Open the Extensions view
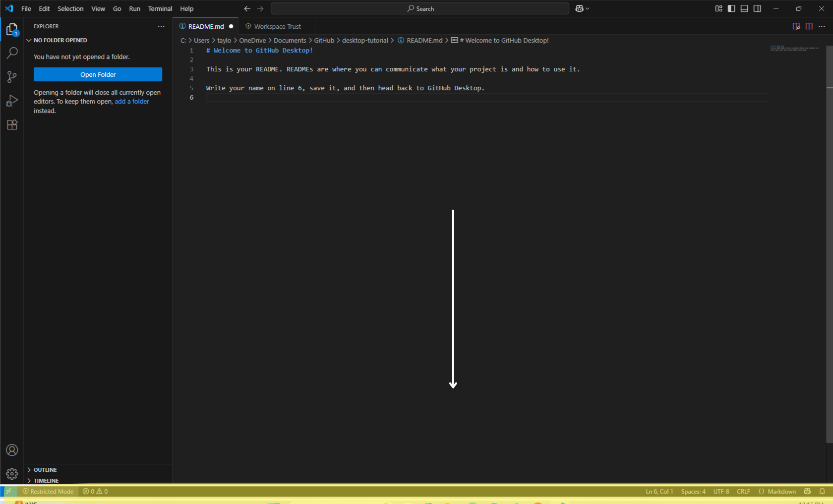Screen dimensions: 833x504 pos(12,124)
